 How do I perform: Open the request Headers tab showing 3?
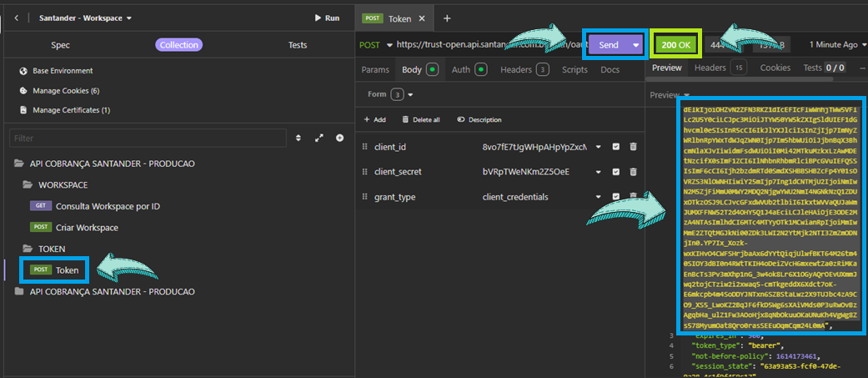(x=525, y=70)
